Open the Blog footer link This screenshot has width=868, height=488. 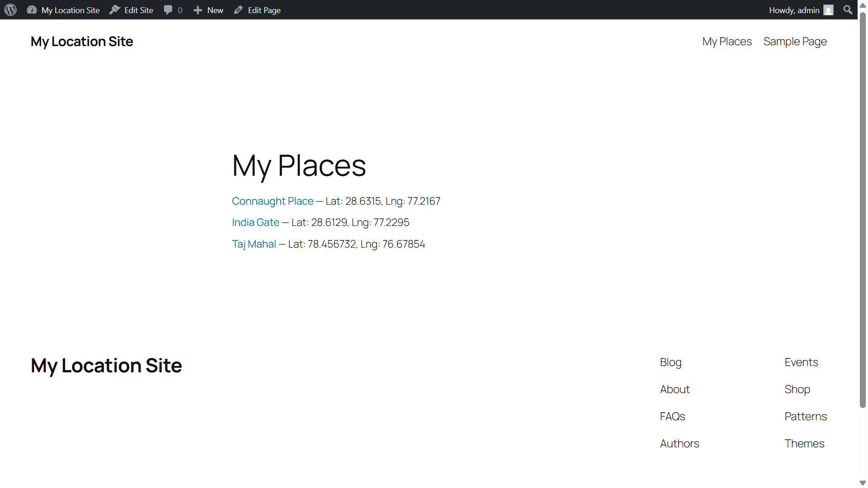click(670, 362)
